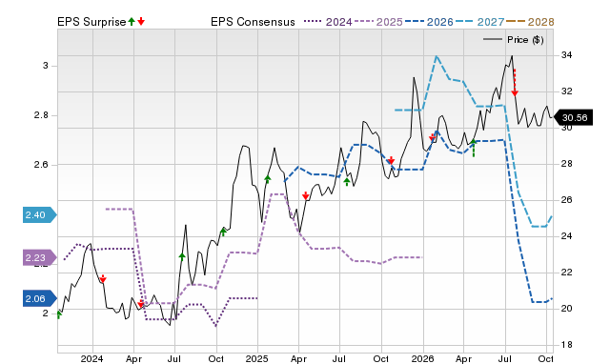The image size is (610, 364).
Task: Click the 30.56 current price tag
Action: [574, 117]
